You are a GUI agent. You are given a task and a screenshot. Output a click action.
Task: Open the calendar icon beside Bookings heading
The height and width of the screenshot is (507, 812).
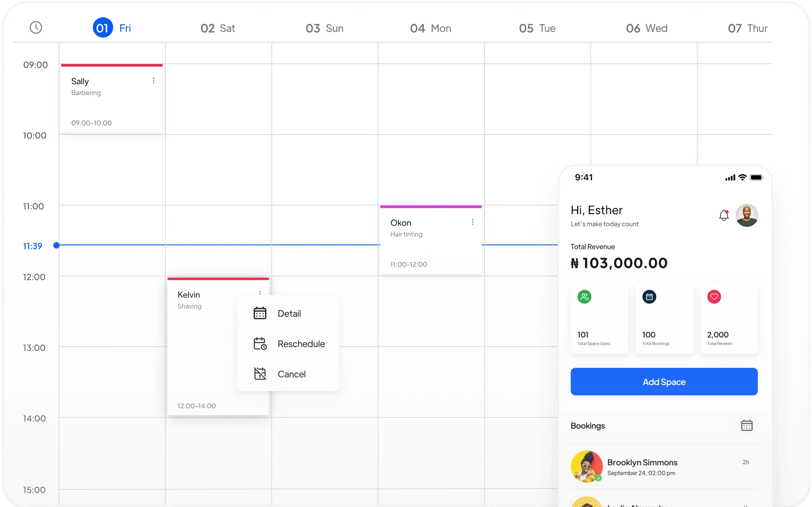pos(747,425)
